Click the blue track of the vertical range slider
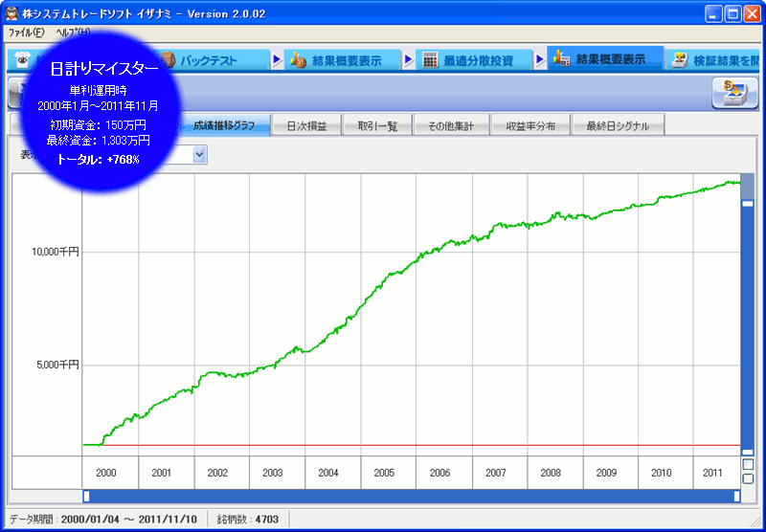Image resolution: width=766 pixels, height=532 pixels. (748, 327)
